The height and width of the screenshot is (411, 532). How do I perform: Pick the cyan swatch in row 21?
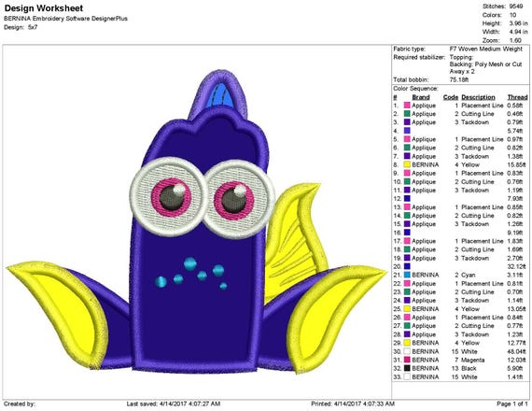point(407,275)
